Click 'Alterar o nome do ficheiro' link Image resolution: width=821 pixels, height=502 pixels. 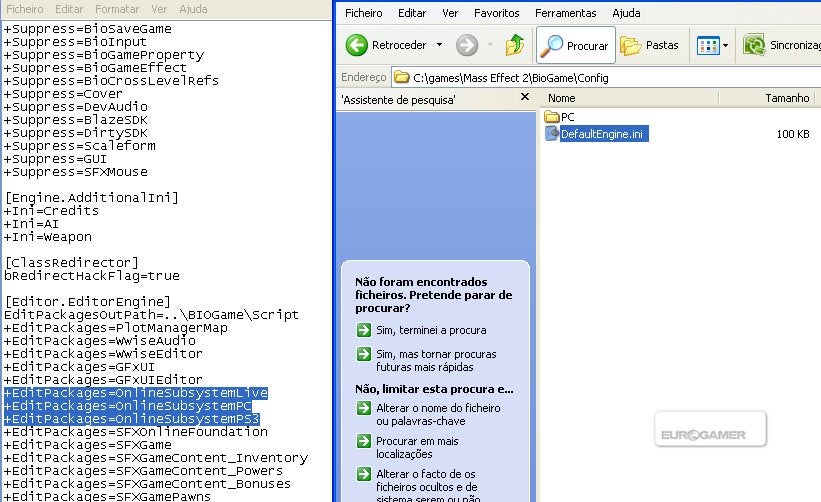pyautogui.click(x=438, y=415)
